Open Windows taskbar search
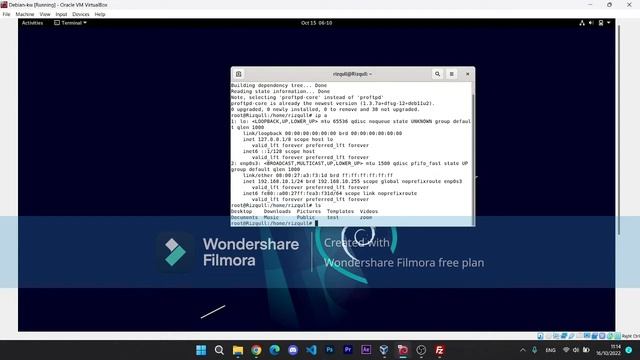This screenshot has height=360, width=640. [219, 350]
